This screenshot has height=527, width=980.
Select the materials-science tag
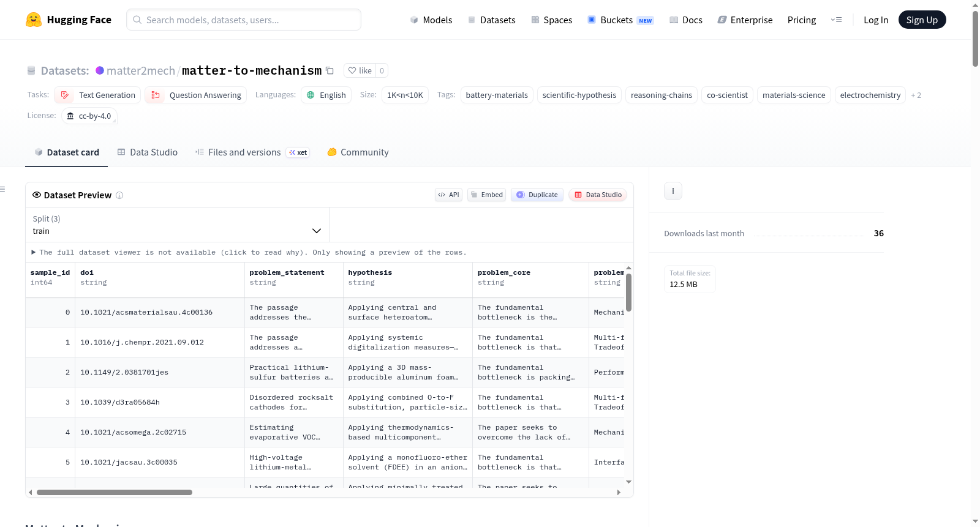(794, 95)
